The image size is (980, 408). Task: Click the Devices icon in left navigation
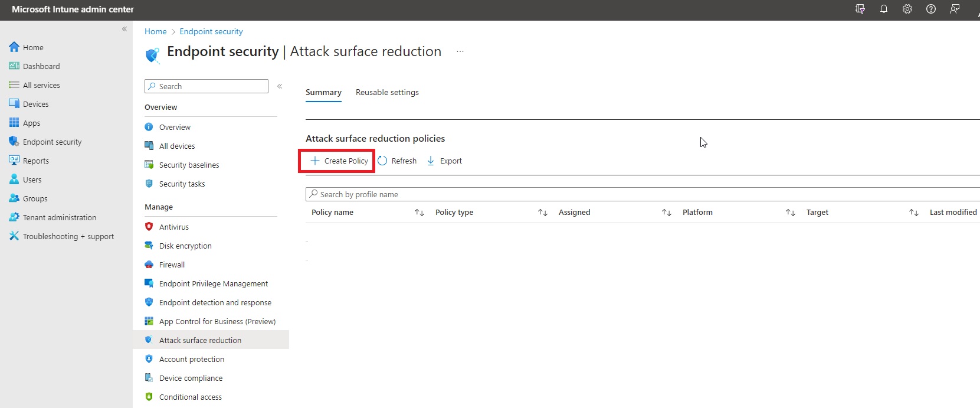click(x=14, y=104)
